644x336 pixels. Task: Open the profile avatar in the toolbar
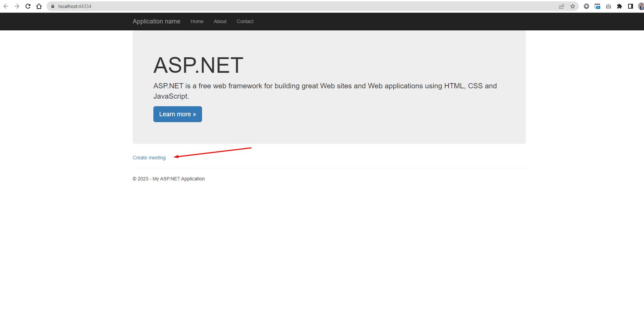641,6
